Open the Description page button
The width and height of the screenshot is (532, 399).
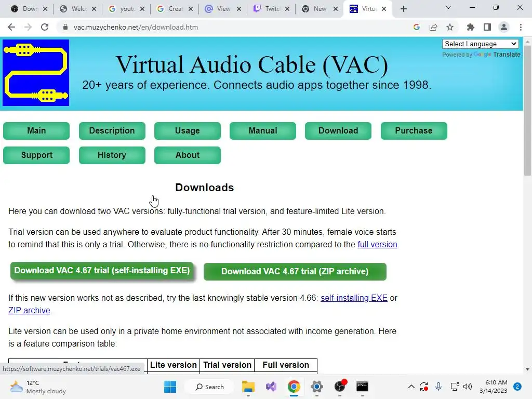(x=112, y=131)
